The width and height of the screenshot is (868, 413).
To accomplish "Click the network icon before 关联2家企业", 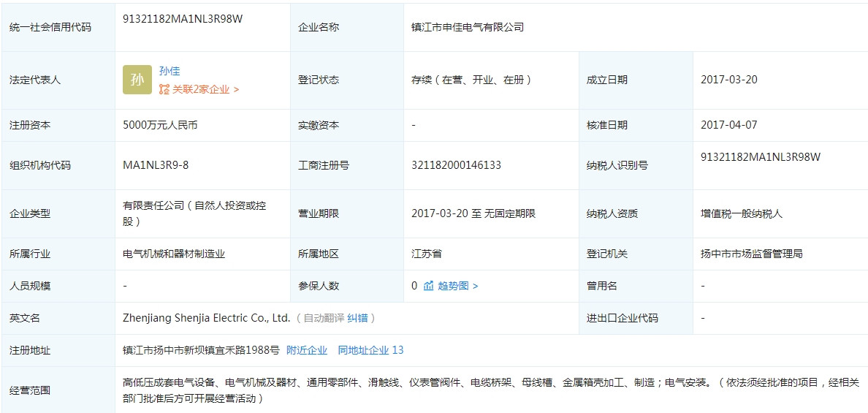I will [164, 89].
